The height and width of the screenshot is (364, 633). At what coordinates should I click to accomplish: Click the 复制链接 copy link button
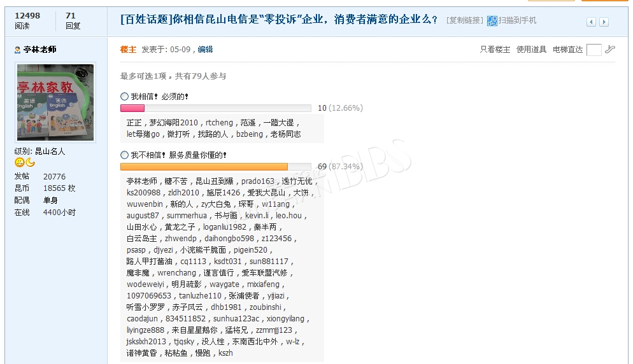coord(464,20)
